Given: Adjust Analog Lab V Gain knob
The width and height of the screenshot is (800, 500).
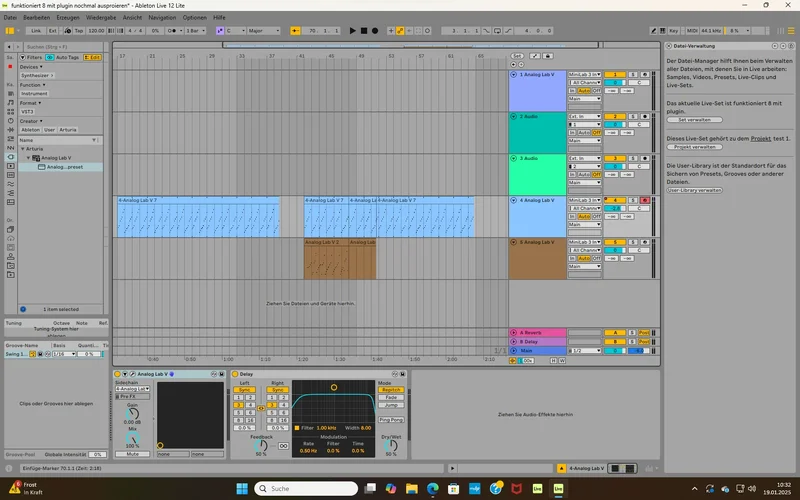Looking at the screenshot, I should tap(132, 414).
